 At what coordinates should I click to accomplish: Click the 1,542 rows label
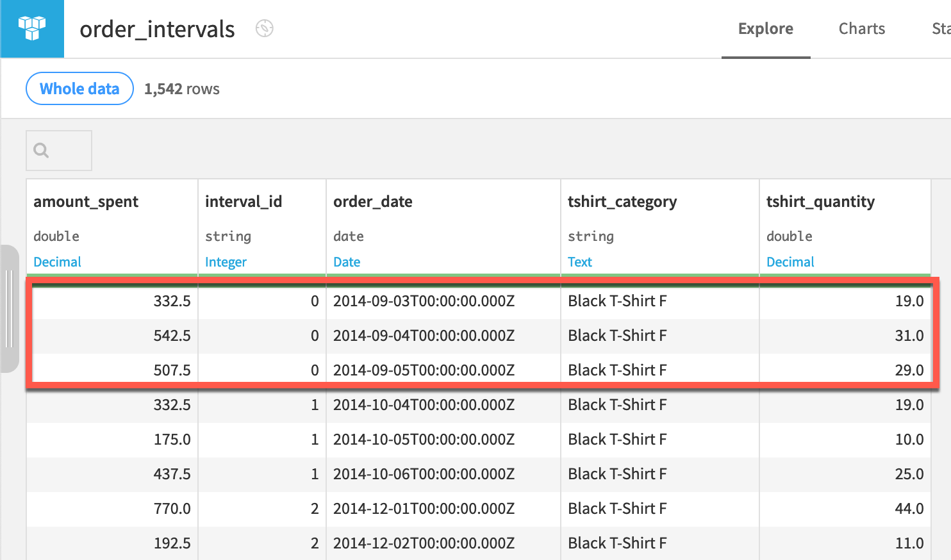[181, 88]
